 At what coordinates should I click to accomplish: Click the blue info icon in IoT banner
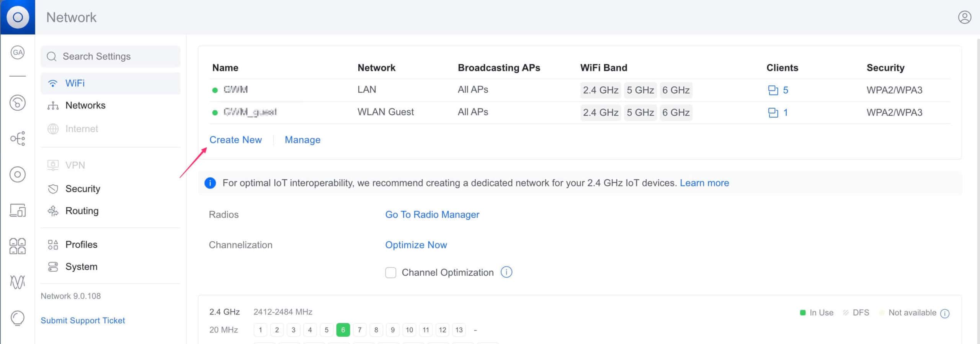(x=210, y=183)
